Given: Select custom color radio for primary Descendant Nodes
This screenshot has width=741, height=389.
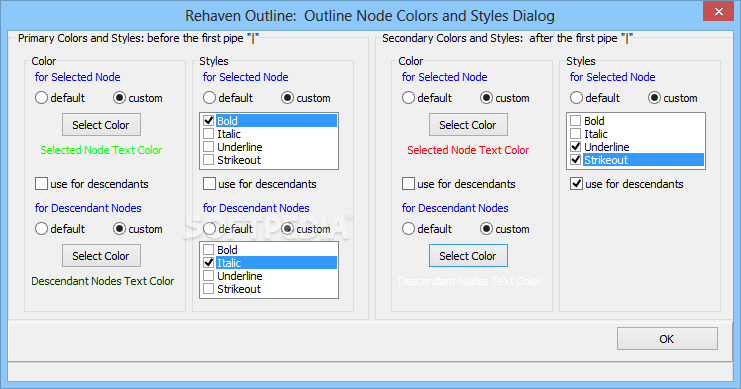Looking at the screenshot, I should pos(120,229).
